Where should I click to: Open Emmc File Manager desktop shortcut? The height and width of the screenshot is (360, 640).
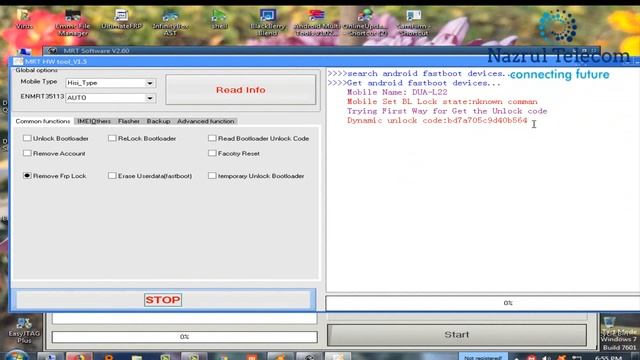pos(73,22)
